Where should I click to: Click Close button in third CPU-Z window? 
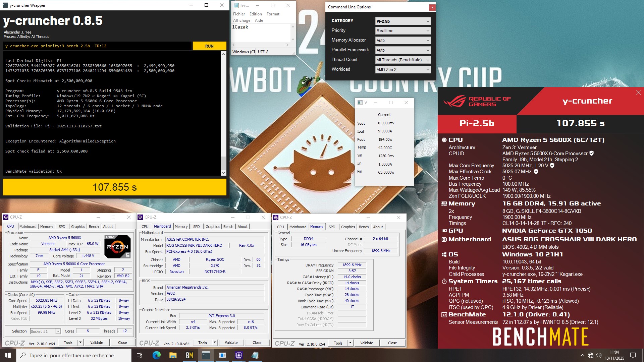(x=392, y=343)
